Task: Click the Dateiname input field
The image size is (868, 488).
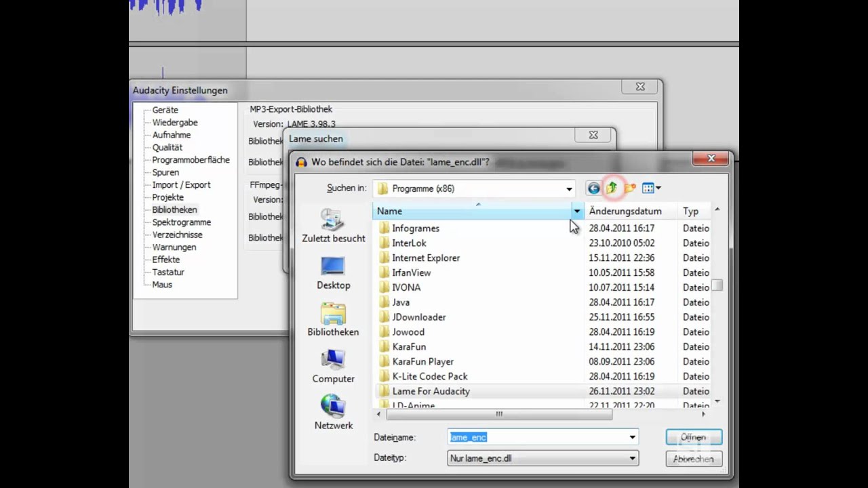Action: click(537, 437)
